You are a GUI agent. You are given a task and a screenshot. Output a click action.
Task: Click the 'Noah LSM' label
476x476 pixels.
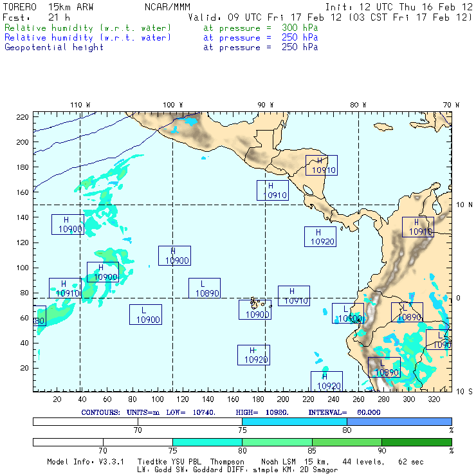(278, 462)
